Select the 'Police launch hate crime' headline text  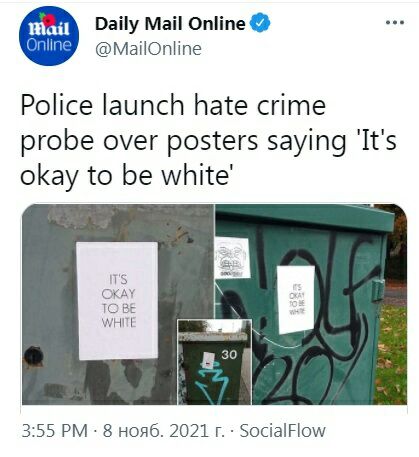[x=173, y=105]
